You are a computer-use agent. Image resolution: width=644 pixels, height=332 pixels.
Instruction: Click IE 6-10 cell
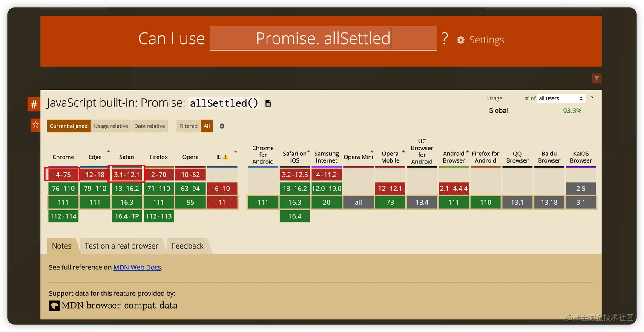(222, 189)
